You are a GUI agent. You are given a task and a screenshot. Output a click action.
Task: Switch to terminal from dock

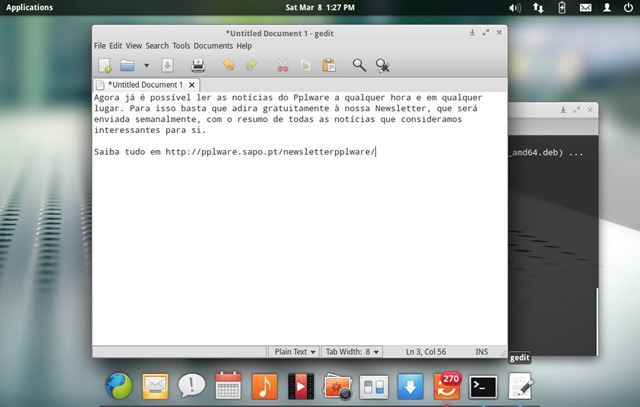pos(483,387)
